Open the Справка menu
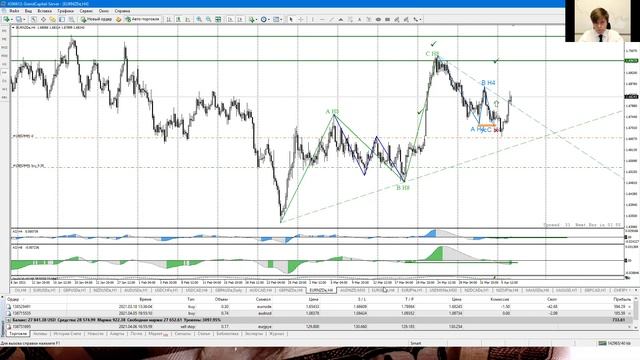The image size is (640, 360). point(122,11)
